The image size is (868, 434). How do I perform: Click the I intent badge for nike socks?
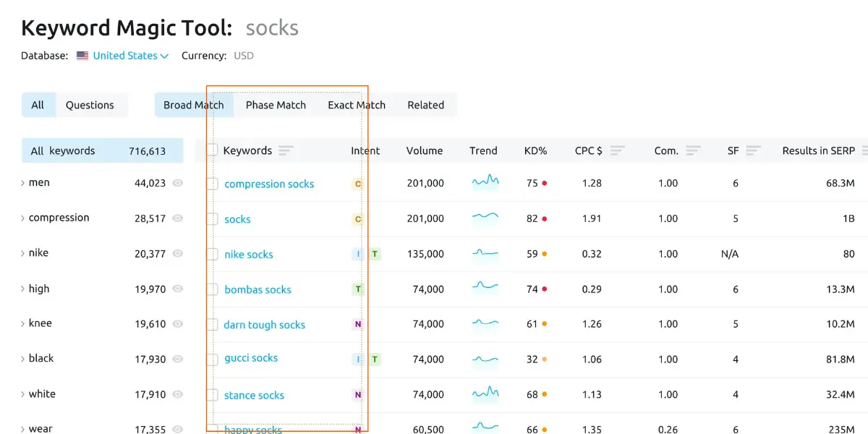point(357,254)
